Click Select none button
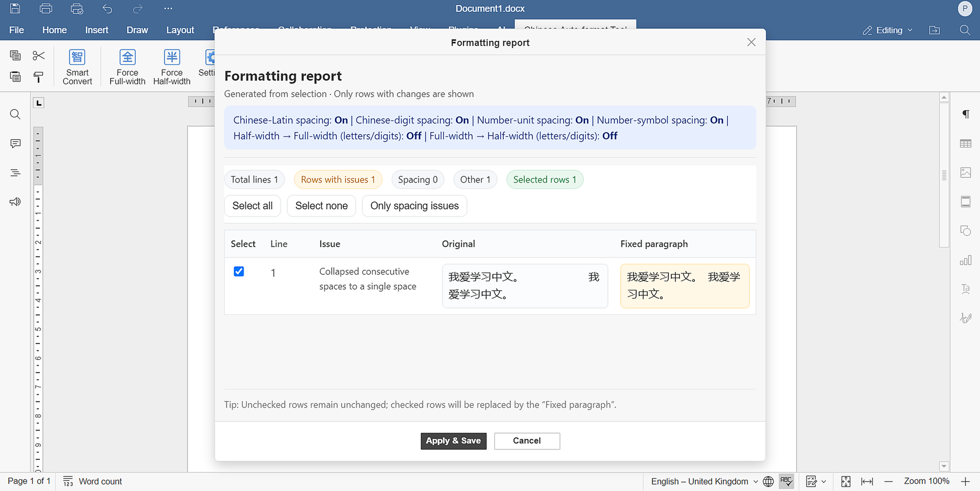 click(322, 206)
